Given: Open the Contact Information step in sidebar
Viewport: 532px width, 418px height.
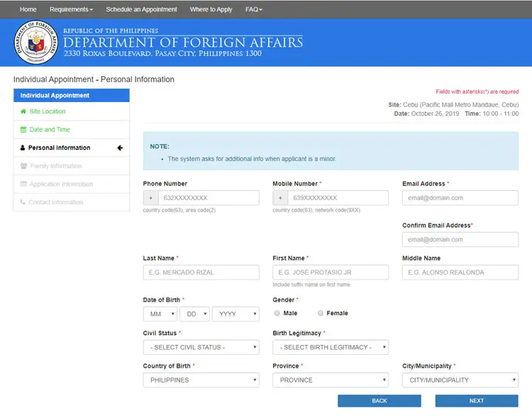Looking at the screenshot, I should pyautogui.click(x=72, y=202).
